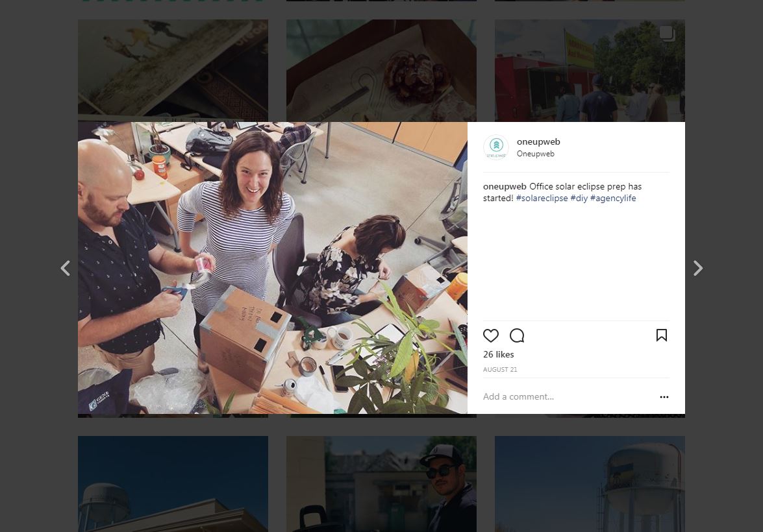Click the multi-photo icon on food truck post
Viewport: 763px width, 532px height.
click(667, 34)
